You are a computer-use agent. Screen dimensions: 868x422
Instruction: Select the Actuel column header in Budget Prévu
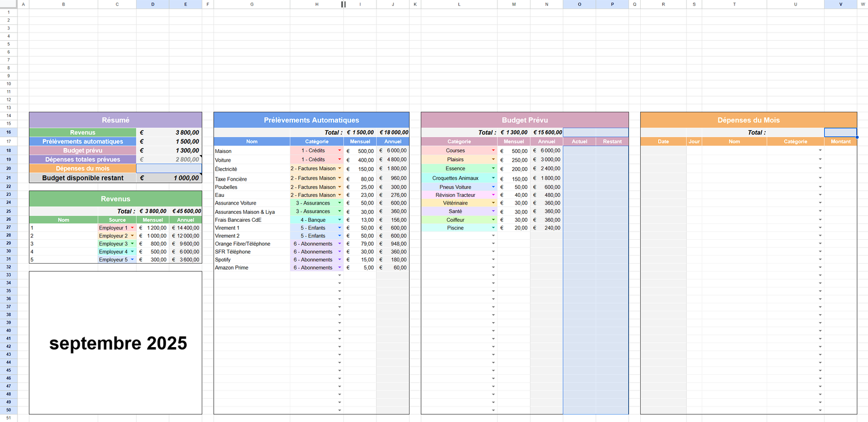click(579, 142)
